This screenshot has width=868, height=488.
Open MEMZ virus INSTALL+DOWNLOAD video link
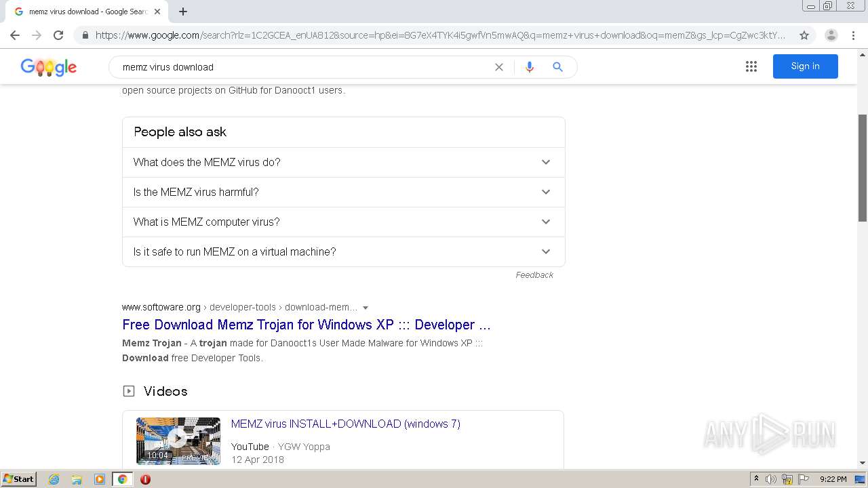coord(345,424)
